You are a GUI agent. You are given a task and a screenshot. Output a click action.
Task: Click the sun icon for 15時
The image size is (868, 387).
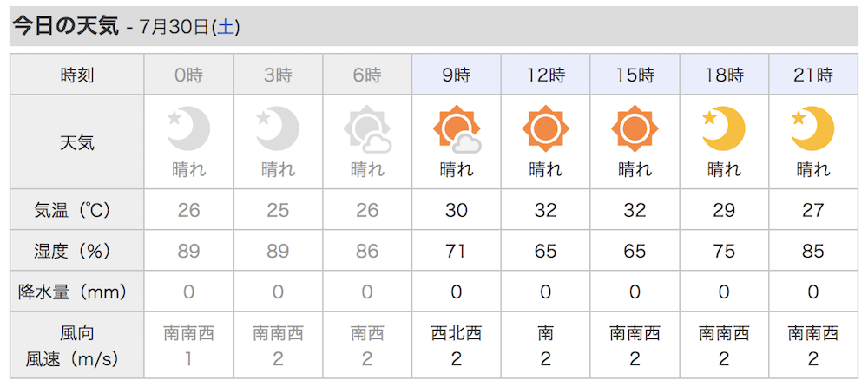click(x=635, y=128)
